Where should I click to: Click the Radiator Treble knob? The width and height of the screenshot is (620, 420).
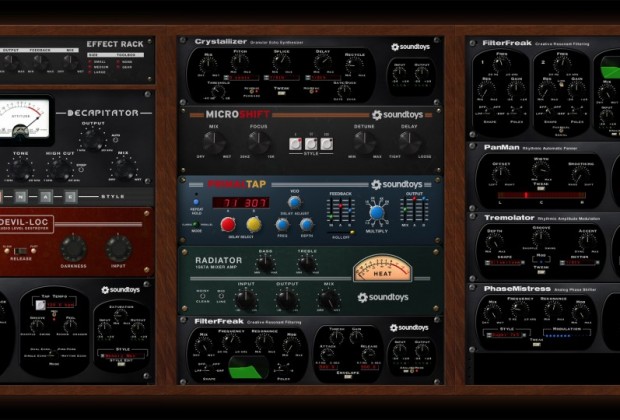point(307,263)
